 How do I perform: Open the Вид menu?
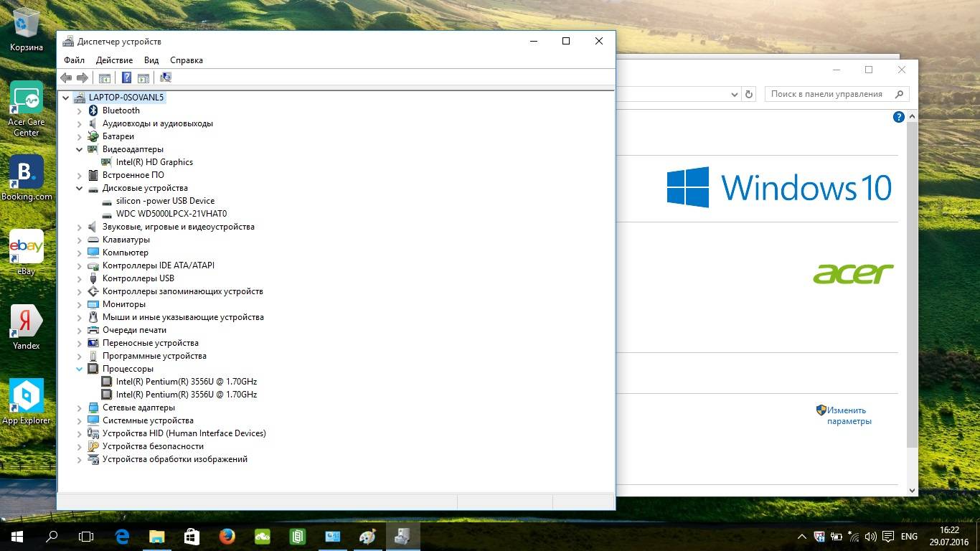[x=151, y=60]
